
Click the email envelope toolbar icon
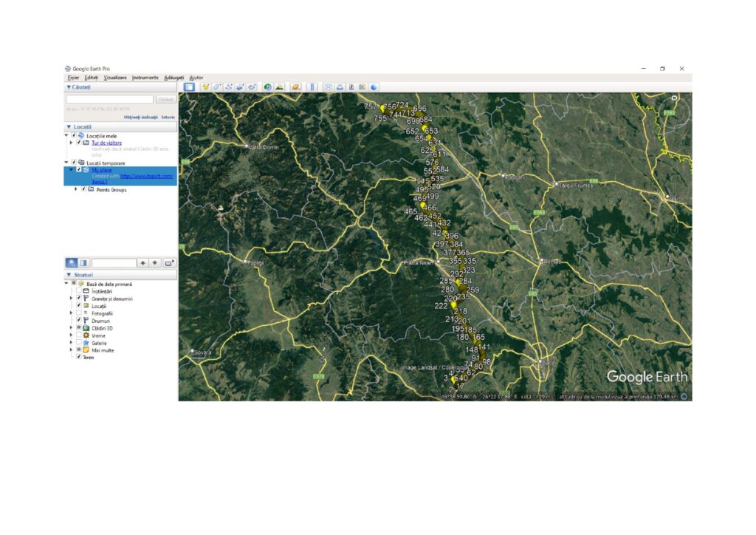click(329, 87)
